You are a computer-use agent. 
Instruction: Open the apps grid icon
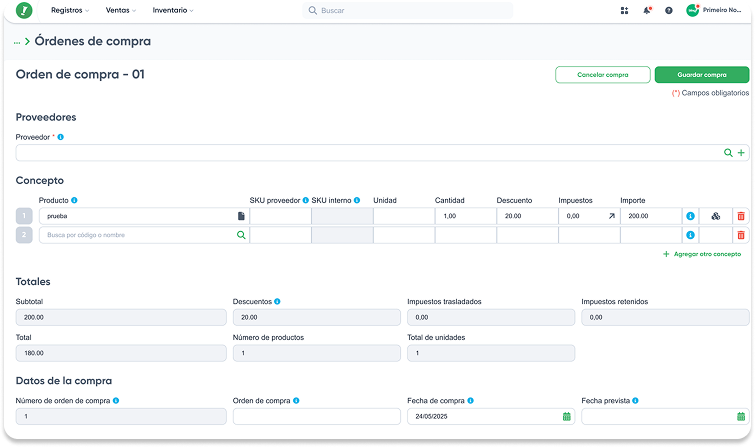coord(624,10)
